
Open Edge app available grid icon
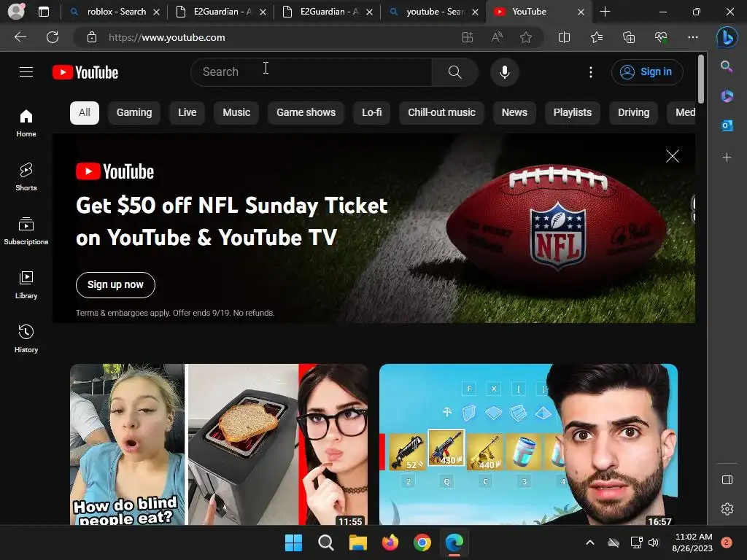click(x=468, y=37)
